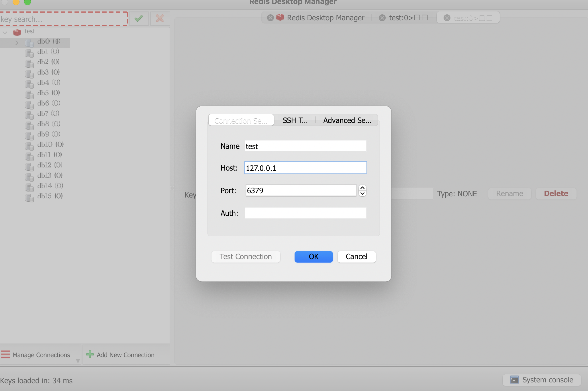Screen dimensions: 588x391
Task: Click the red Redis icon next to test connection
Action: pyautogui.click(x=17, y=32)
